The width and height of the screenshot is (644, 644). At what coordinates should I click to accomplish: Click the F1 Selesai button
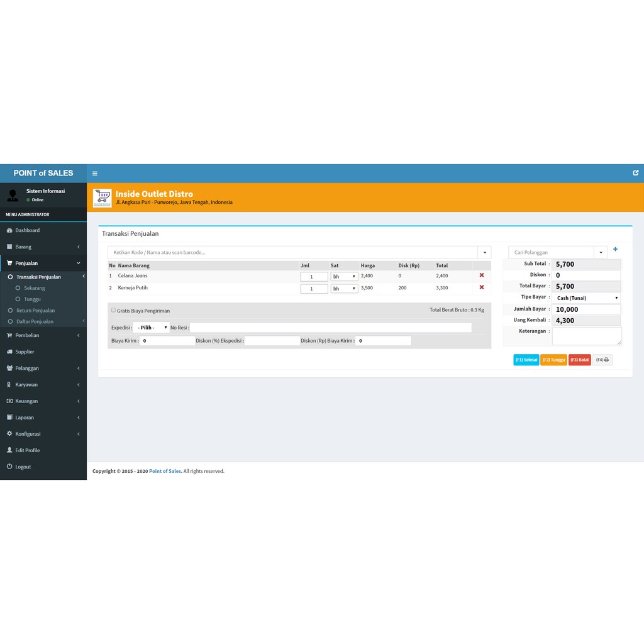pyautogui.click(x=526, y=360)
